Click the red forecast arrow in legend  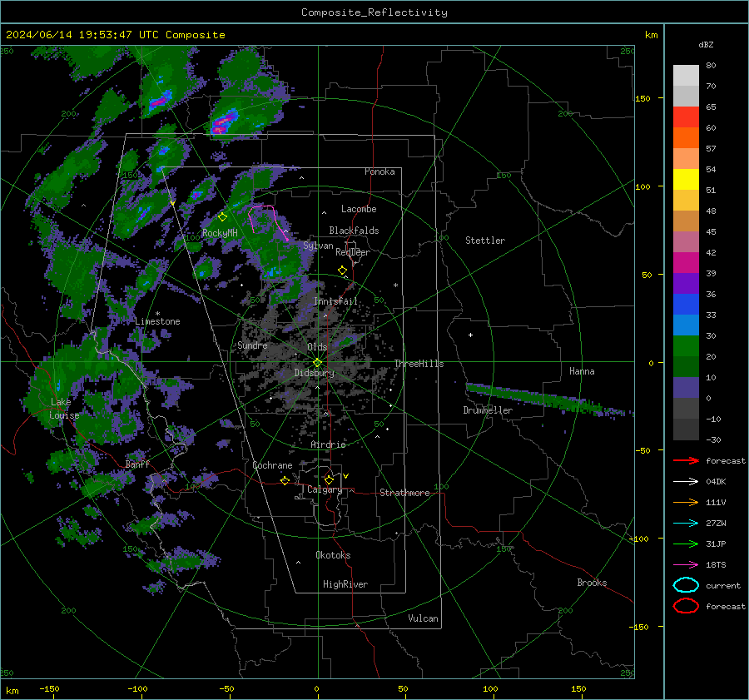(x=686, y=460)
